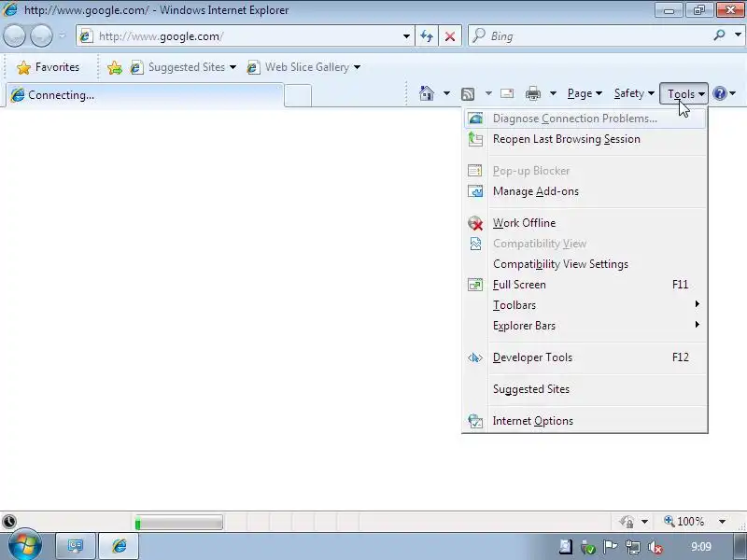Click the muted volume tray icon
This screenshot has height=560, width=747.
coord(655,548)
